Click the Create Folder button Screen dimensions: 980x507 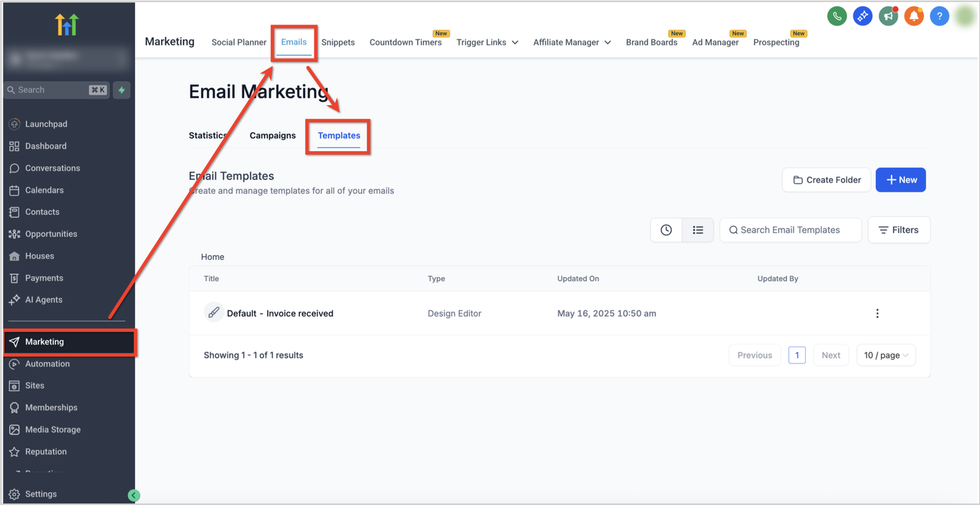(x=826, y=180)
